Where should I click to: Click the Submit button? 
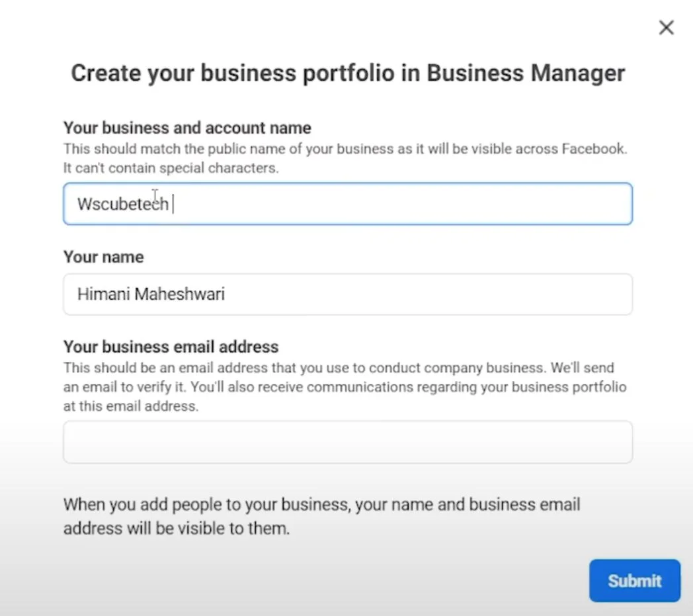pos(634,581)
